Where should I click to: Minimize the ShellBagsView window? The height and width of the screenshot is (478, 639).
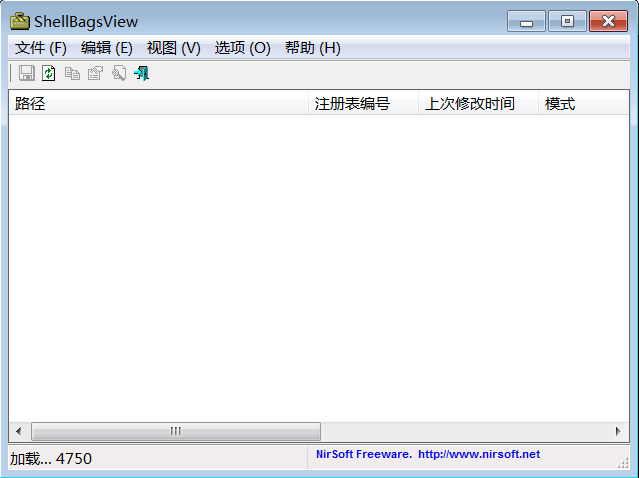click(x=526, y=21)
